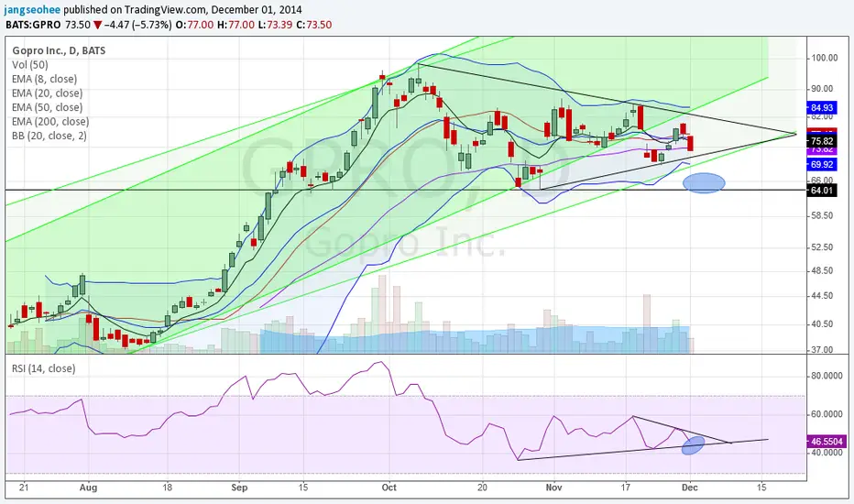Click the 84.93 blue price label

click(x=821, y=107)
